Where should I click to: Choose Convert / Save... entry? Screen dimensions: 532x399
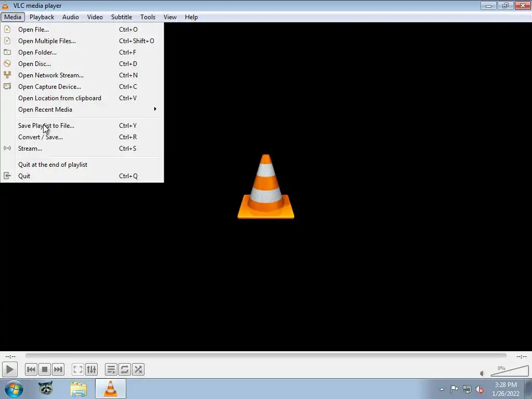click(82, 137)
